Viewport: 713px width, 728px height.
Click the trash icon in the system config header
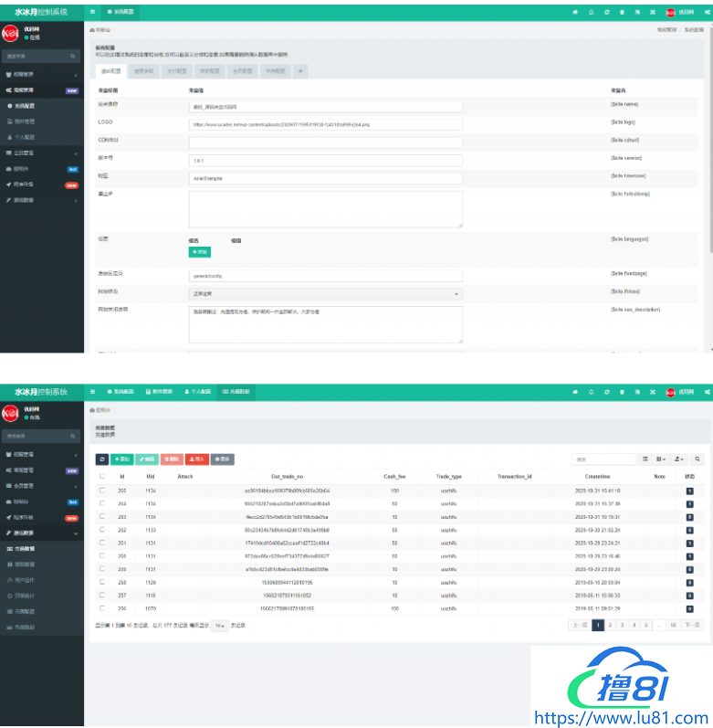622,12
